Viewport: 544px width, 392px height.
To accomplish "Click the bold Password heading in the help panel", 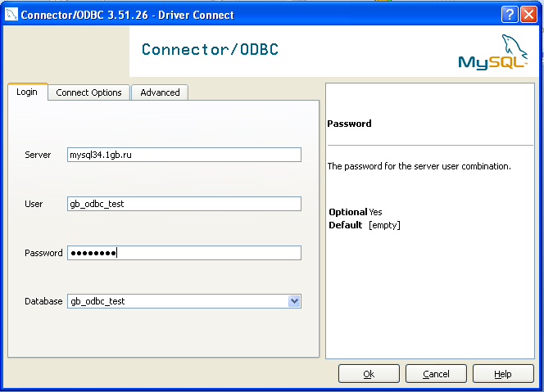I will click(349, 124).
